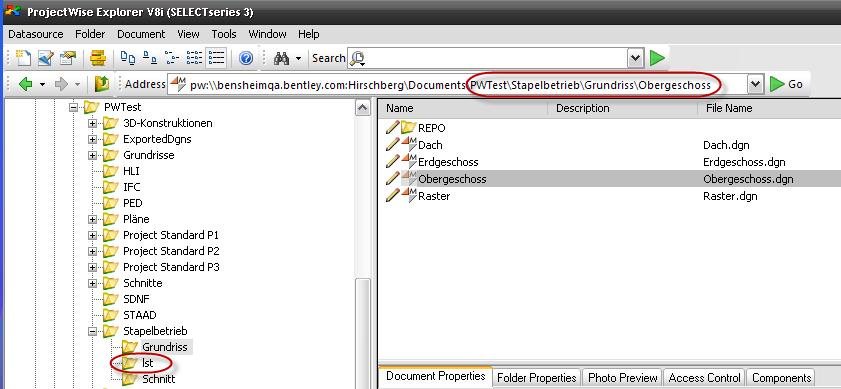Open the Search field dropdown
This screenshot has width=841, height=389.
635,58
